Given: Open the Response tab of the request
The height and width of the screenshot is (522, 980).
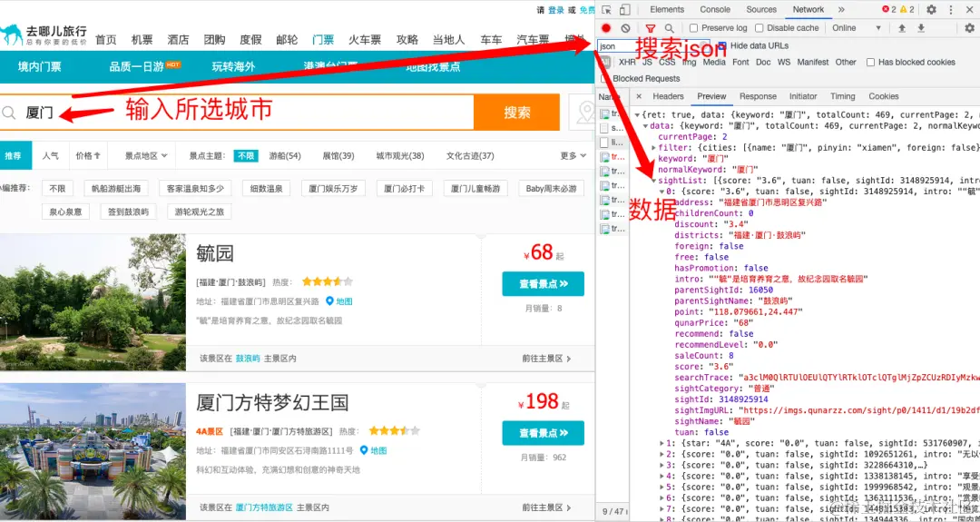Looking at the screenshot, I should pos(758,96).
